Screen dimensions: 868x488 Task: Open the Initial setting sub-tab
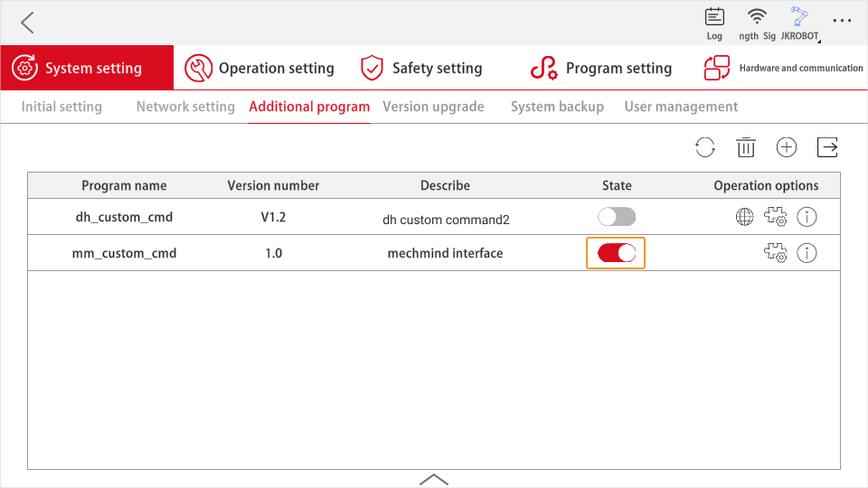click(x=61, y=107)
